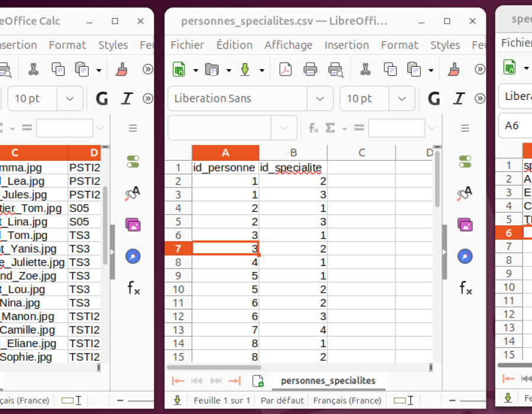Image resolution: width=532 pixels, height=414 pixels.
Task: Open the sidebar settings hamburger menu in the middle window
Action: [465, 128]
